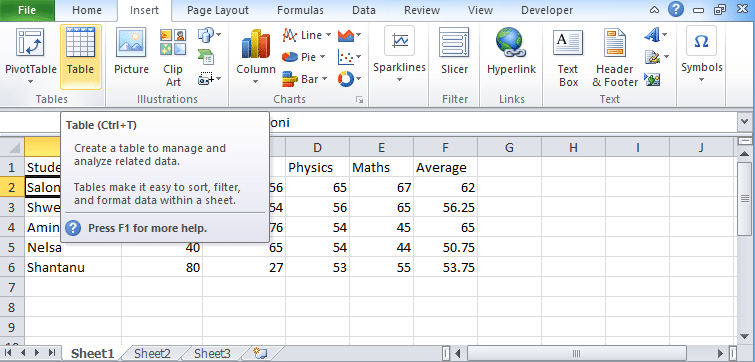Insert a Line chart
The height and width of the screenshot is (362, 755).
tap(307, 35)
